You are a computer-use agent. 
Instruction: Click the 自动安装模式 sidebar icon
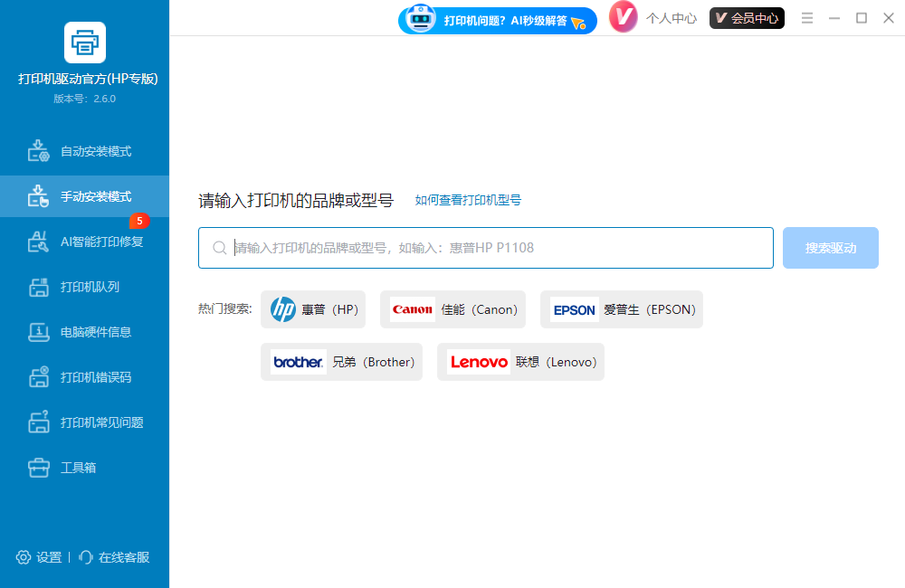pos(38,151)
